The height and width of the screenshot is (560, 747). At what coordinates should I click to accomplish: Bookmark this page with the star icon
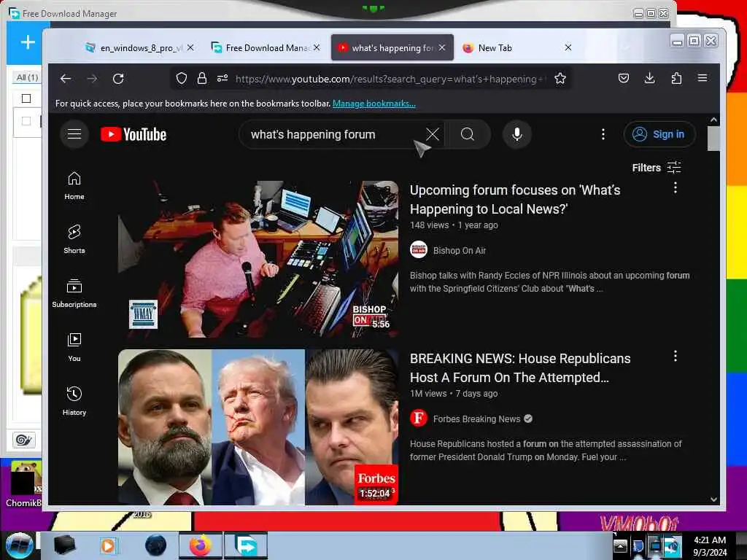click(560, 79)
